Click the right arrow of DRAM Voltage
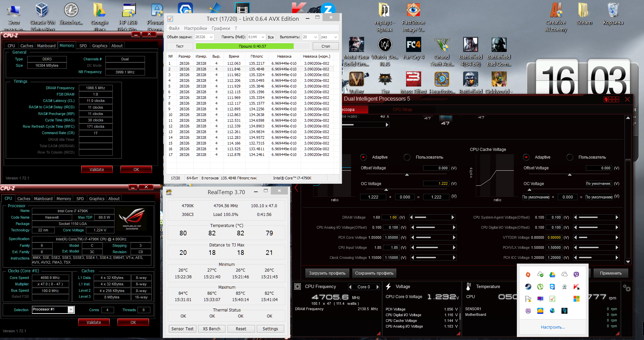This screenshot has height=340, width=644. (x=453, y=217)
